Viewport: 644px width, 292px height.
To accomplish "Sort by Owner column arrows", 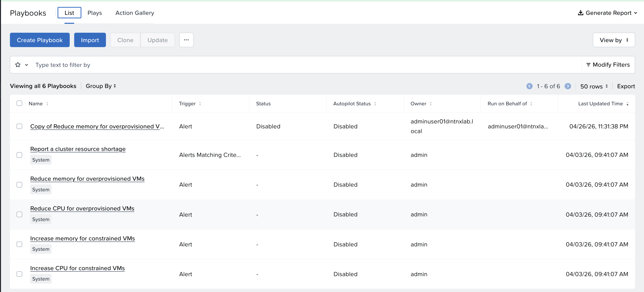I will (x=431, y=104).
